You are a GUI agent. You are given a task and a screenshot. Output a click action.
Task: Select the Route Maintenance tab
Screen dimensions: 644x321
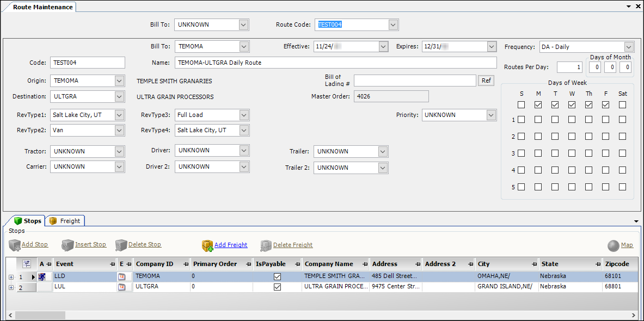point(38,7)
